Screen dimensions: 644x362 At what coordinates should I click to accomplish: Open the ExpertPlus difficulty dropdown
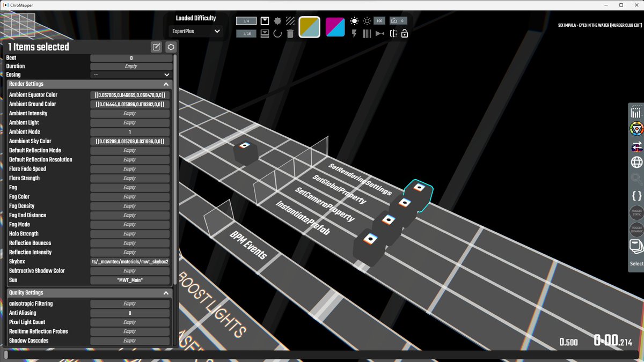pos(196,31)
